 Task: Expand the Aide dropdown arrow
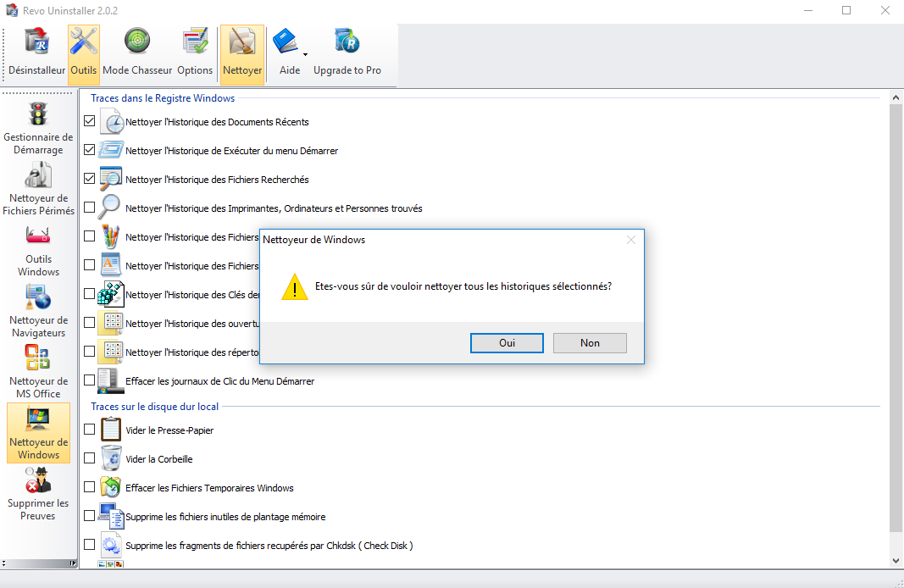pos(306,55)
